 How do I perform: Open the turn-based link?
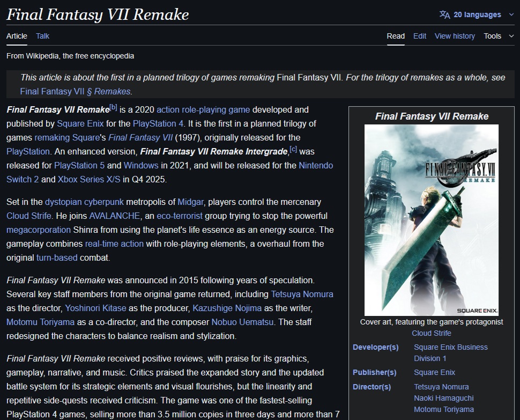(x=57, y=257)
